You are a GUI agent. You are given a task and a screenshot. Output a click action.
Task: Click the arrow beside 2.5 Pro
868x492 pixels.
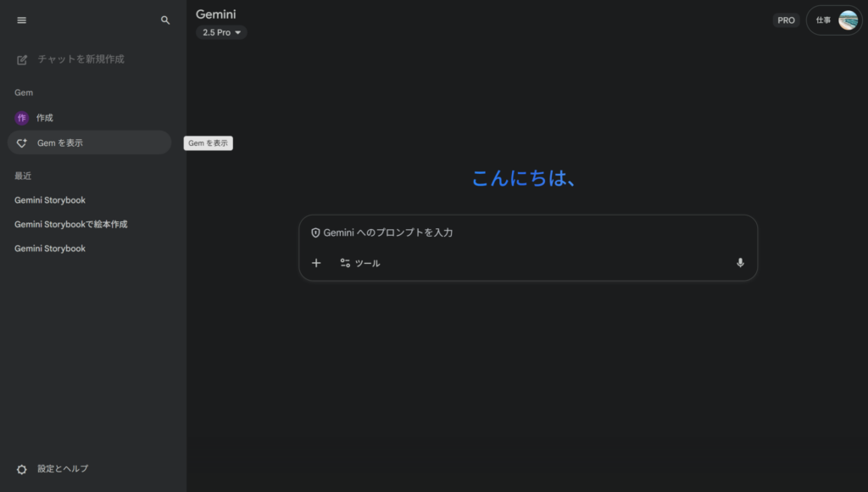point(238,32)
